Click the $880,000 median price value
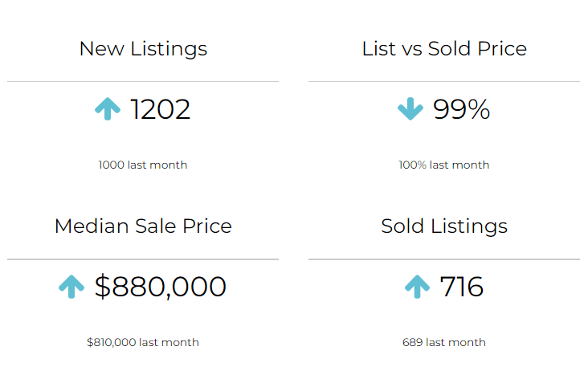Image resolution: width=588 pixels, height=371 pixels. tap(161, 287)
